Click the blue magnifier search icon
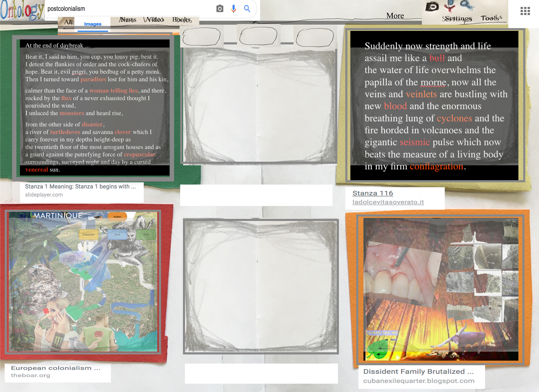 [247, 9]
